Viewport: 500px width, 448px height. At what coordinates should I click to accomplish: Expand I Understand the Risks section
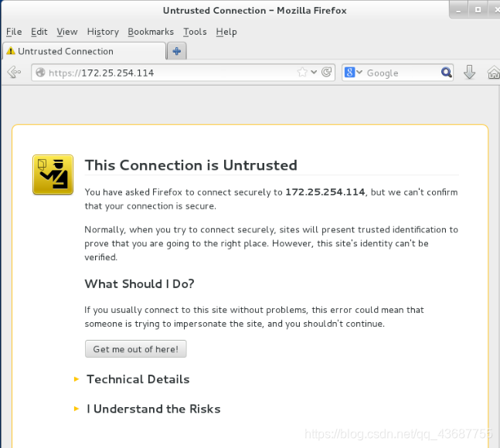tap(153, 409)
